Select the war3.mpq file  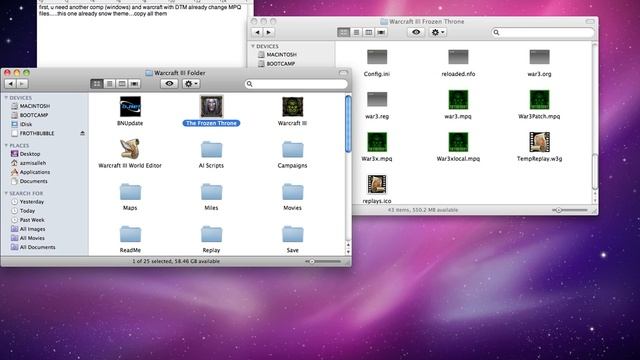tap(458, 100)
